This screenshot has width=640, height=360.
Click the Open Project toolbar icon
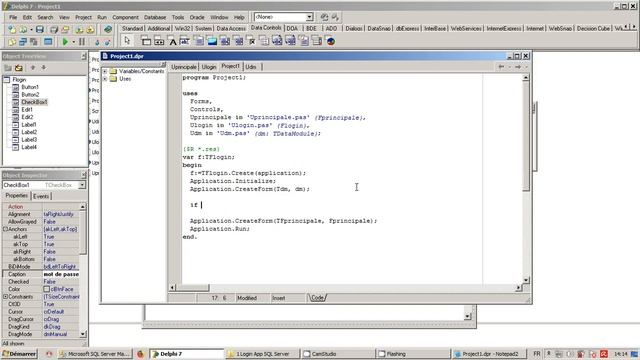65,29
